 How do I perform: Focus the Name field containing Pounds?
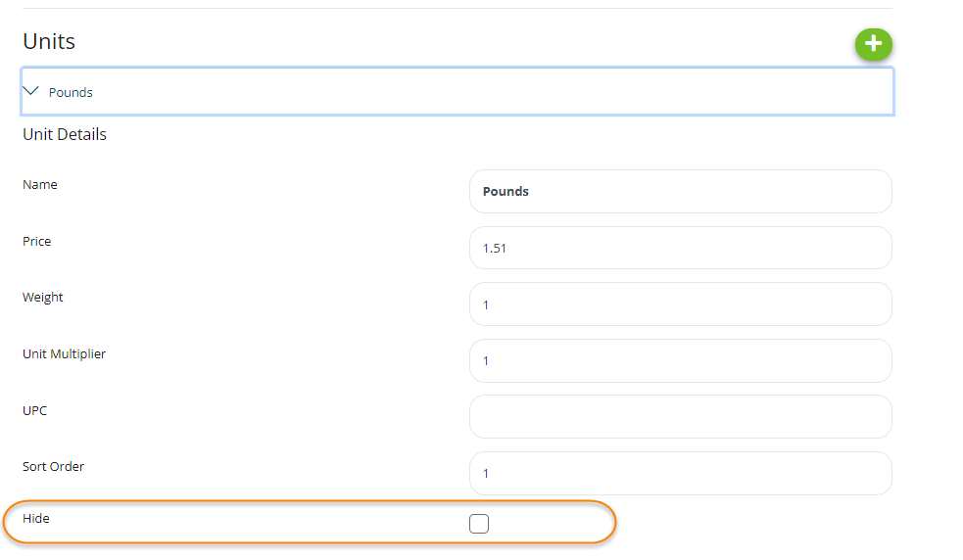pyautogui.click(x=680, y=191)
